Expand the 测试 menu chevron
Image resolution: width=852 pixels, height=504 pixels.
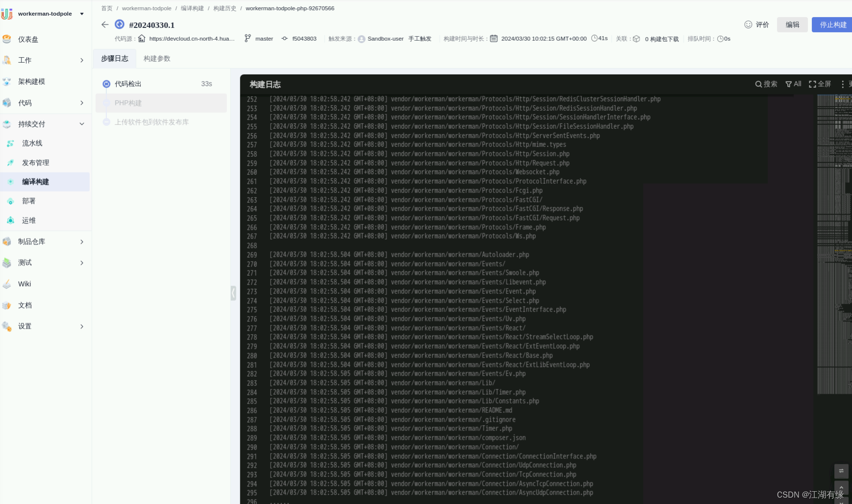point(82,263)
